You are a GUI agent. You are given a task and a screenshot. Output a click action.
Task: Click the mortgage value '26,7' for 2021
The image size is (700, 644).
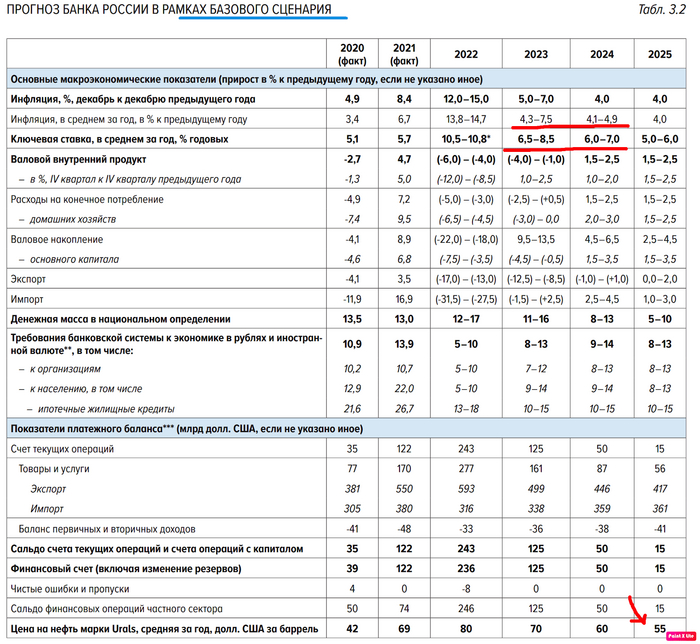point(404,409)
